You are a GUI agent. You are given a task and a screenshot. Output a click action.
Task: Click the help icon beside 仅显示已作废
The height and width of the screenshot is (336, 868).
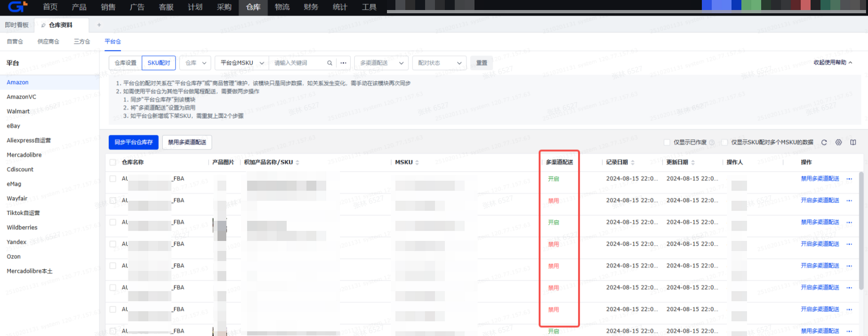coord(712,143)
